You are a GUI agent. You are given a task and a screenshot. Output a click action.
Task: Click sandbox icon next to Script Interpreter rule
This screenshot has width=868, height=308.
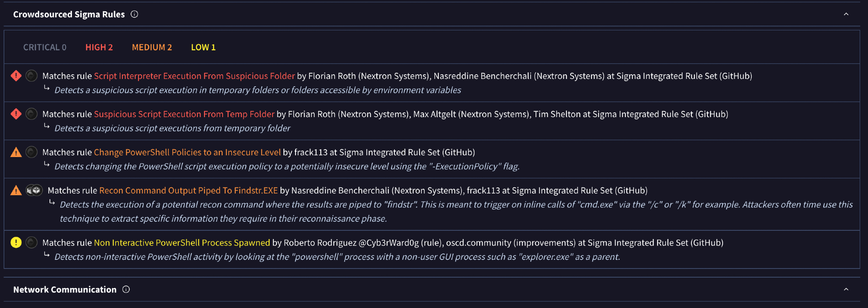[32, 76]
